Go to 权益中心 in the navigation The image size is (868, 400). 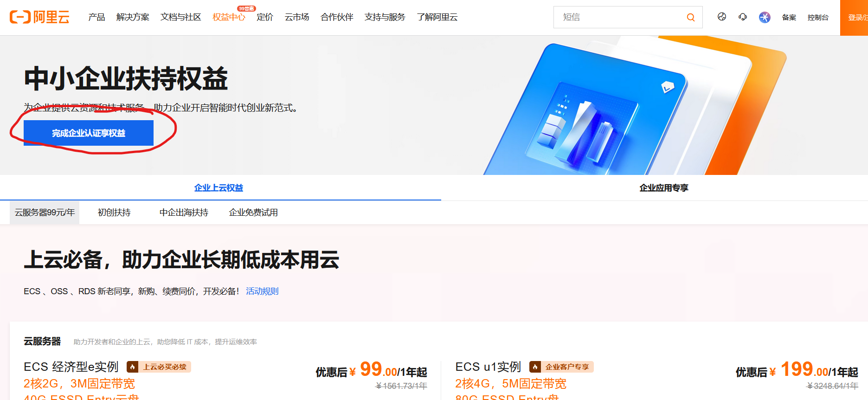(x=229, y=17)
